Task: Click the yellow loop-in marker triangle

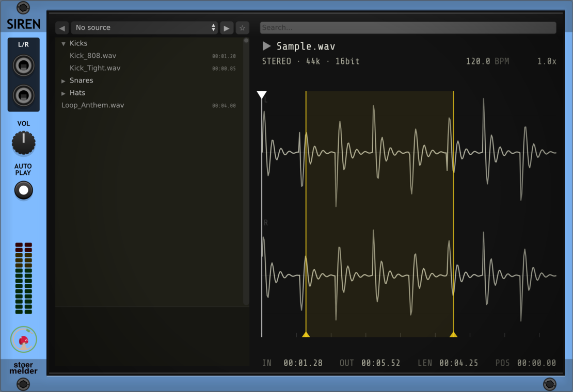Action: 306,334
